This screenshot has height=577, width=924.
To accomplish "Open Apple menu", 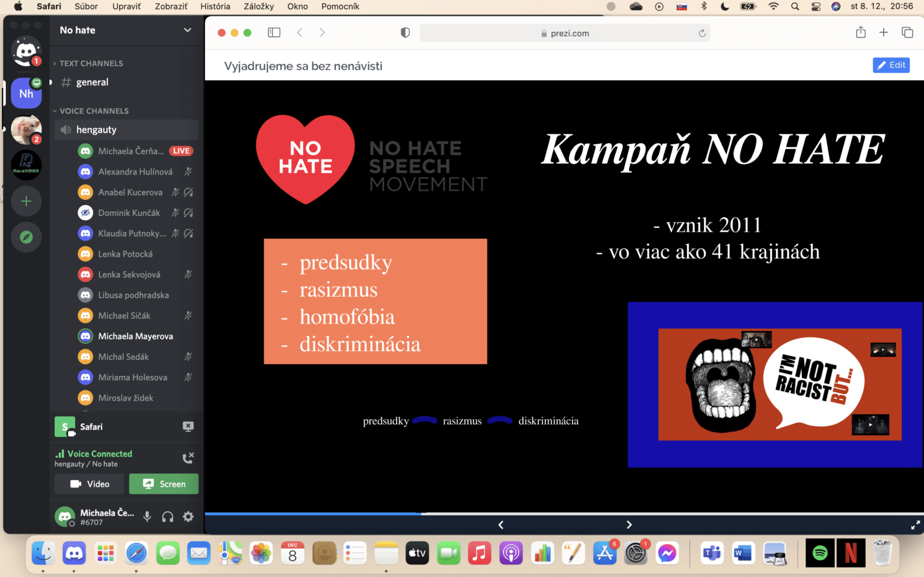I will click(18, 6).
